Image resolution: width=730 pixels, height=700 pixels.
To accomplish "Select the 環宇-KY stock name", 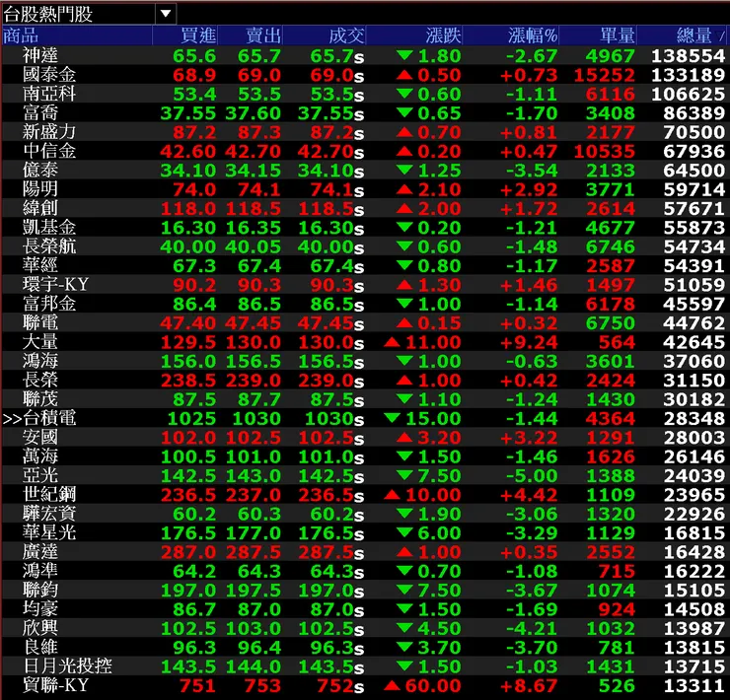I will [x=55, y=285].
